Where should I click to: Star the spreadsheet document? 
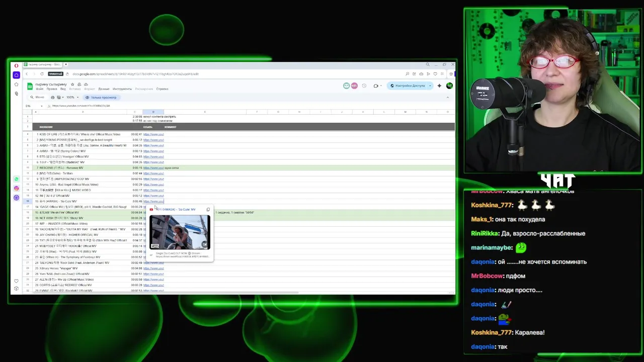coord(72,84)
